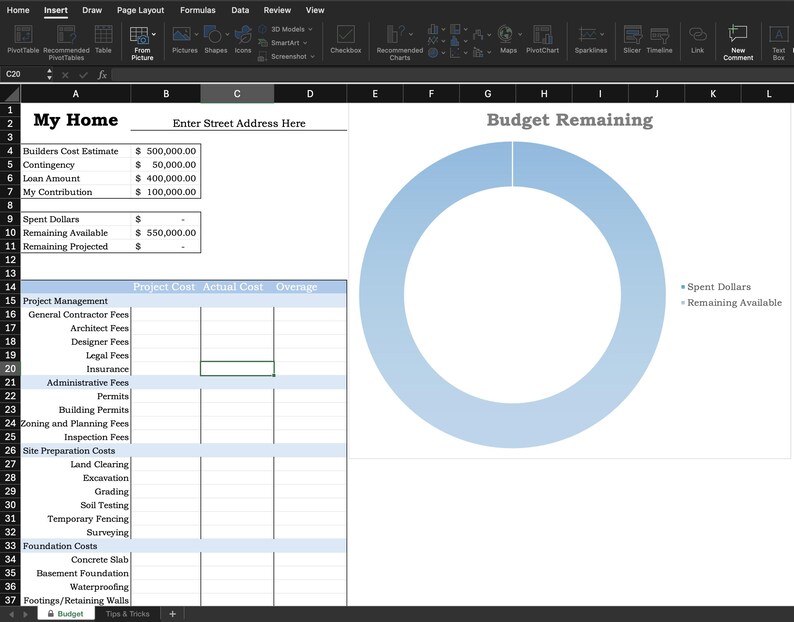Open the Screenshot dropdown
Screen dimensions: 794x622
pos(286,57)
